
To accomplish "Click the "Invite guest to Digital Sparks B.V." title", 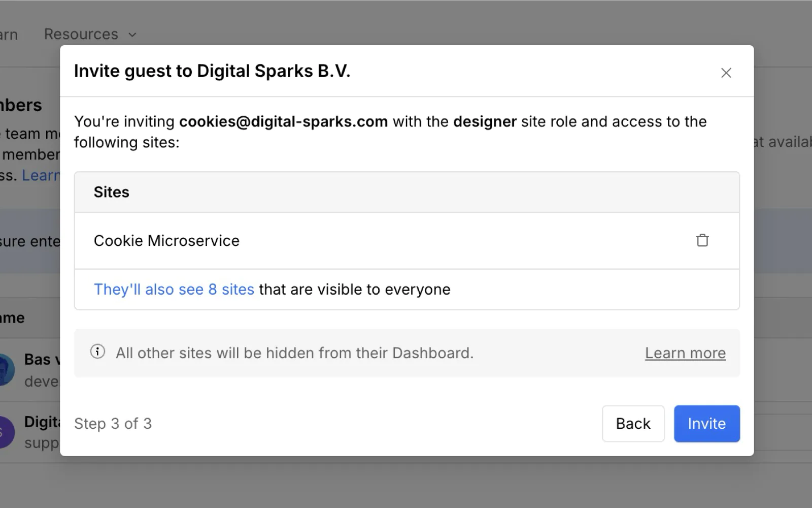I will tap(212, 71).
